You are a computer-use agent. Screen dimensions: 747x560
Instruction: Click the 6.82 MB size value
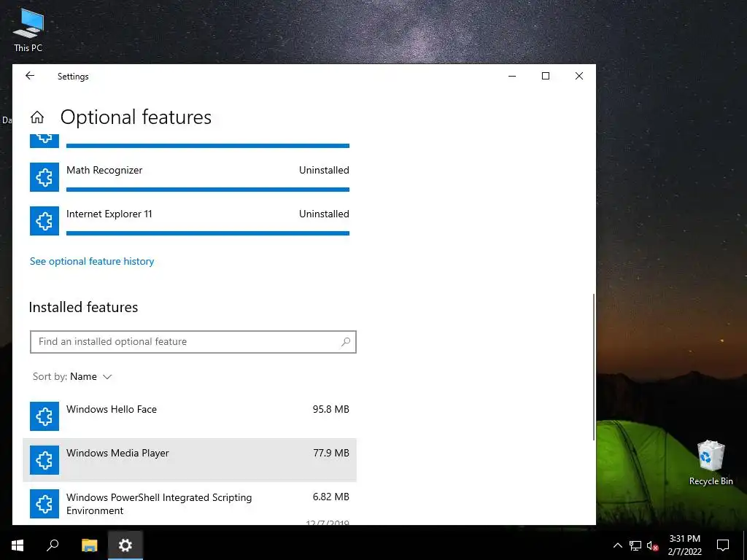(331, 497)
